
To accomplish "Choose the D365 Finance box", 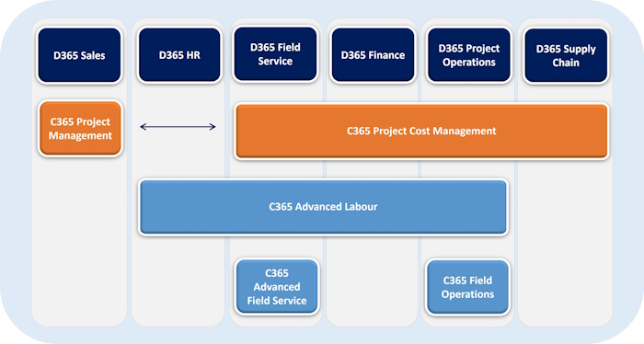I will pos(373,54).
